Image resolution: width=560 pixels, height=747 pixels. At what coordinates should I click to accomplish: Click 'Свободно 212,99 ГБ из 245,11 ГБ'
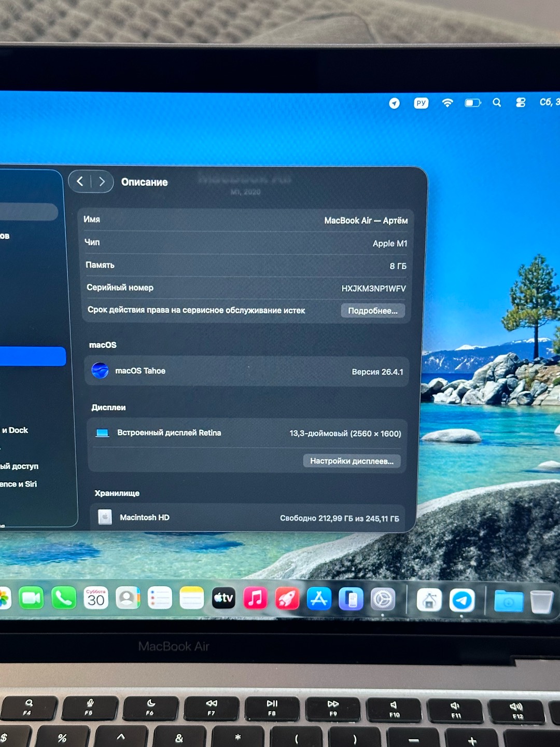coord(340,518)
